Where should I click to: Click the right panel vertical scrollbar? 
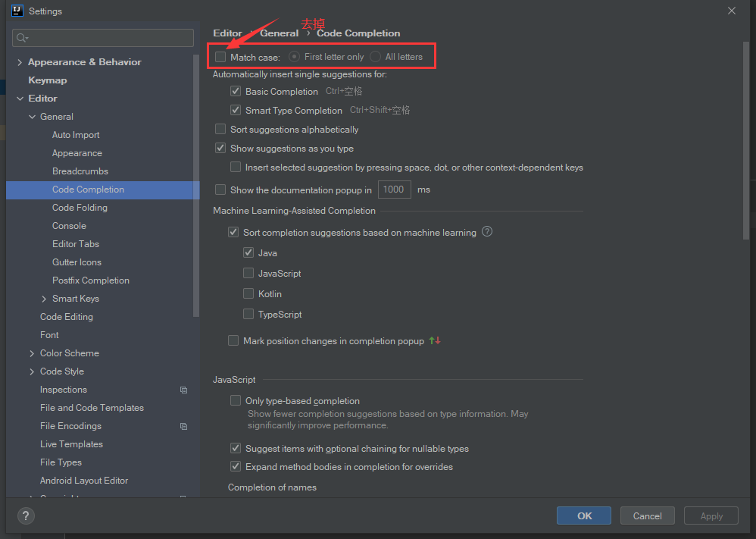746,141
